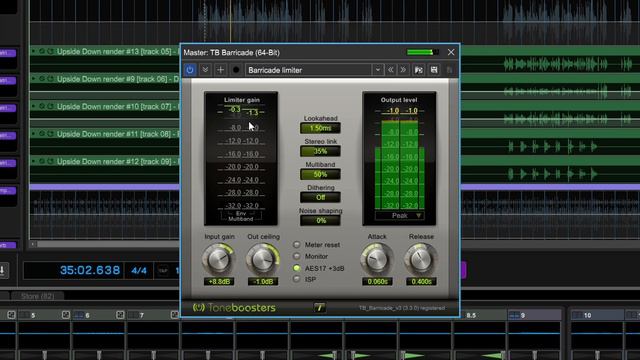Click the Stereo link 35% value field
Viewport: 640px width, 360px height.
(320, 151)
